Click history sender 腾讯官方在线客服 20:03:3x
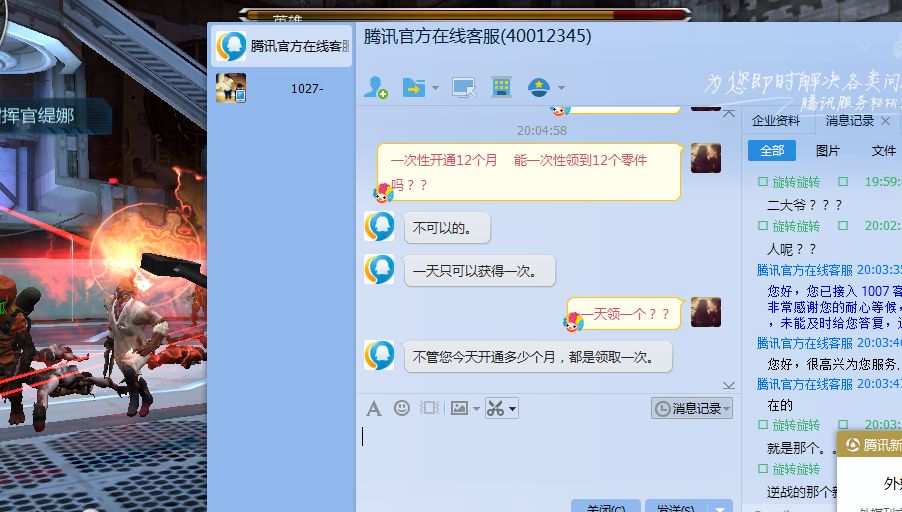This screenshot has height=512, width=902. click(829, 270)
